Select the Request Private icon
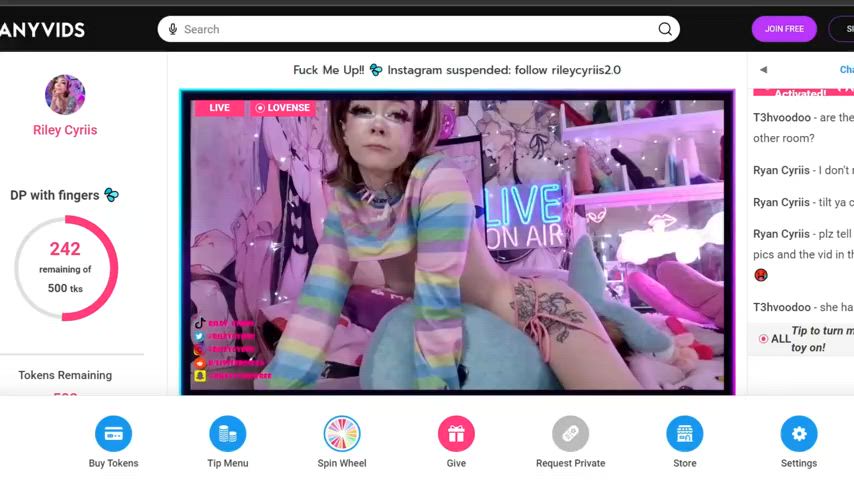The height and width of the screenshot is (480, 854). click(570, 434)
